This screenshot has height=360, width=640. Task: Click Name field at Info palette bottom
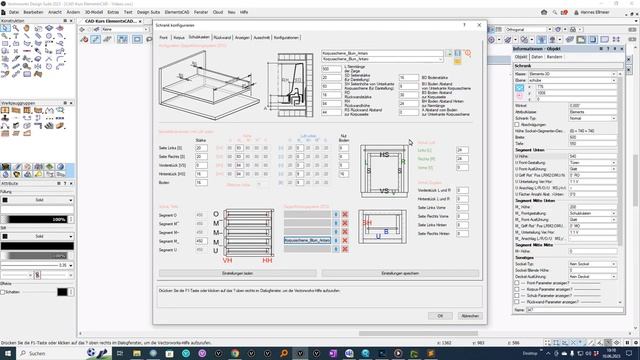(575, 310)
